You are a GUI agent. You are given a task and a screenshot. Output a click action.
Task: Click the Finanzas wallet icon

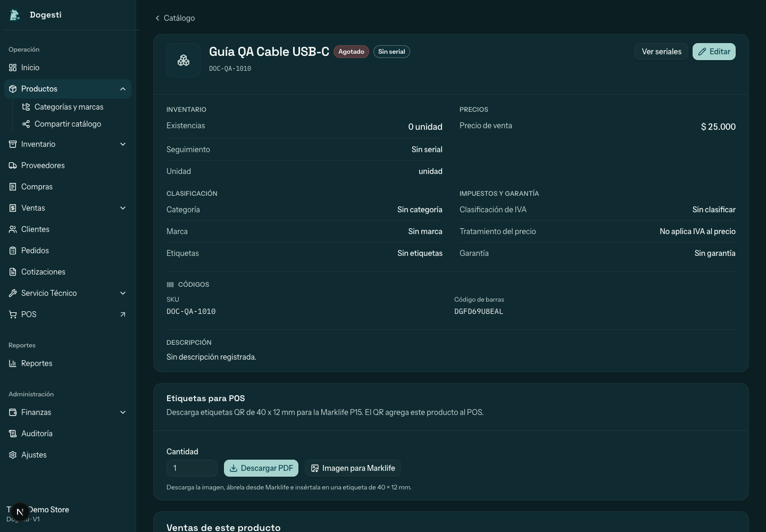point(13,412)
